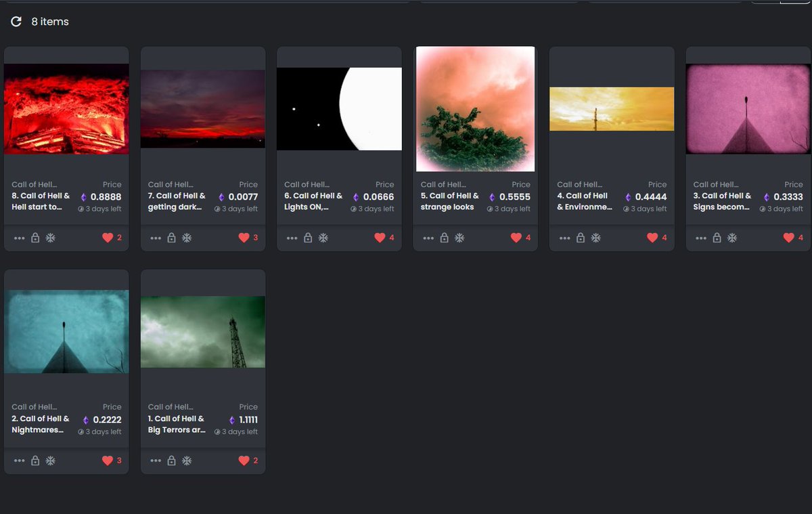Click the snowflake icon on card 7 getting dark

pyautogui.click(x=187, y=238)
